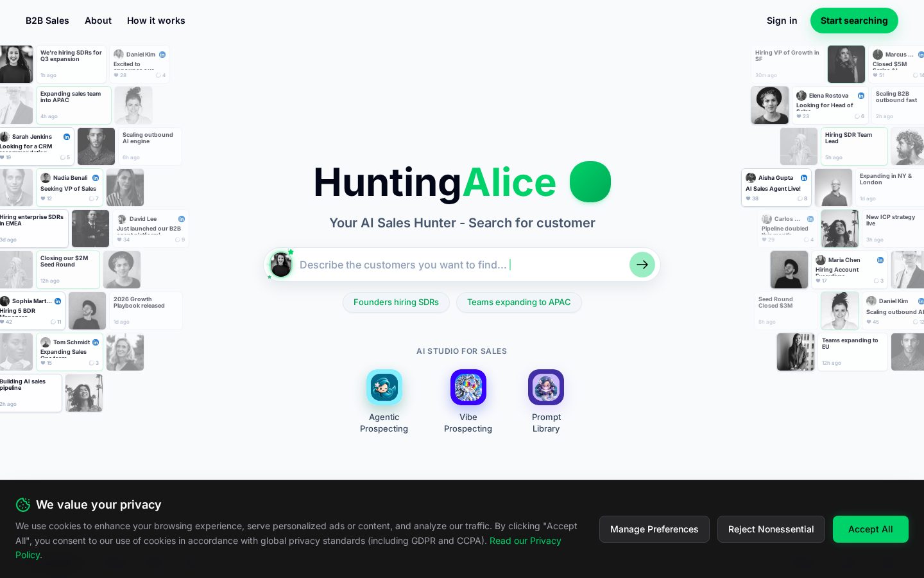The height and width of the screenshot is (578, 924).
Task: Click the cookie icon beside privacy heading
Action: coord(23,505)
